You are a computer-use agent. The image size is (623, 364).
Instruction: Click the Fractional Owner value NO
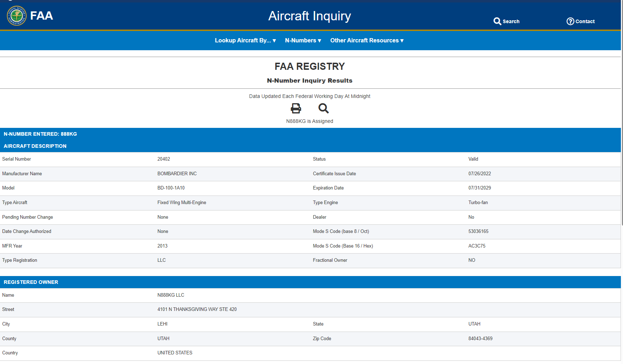click(x=472, y=260)
